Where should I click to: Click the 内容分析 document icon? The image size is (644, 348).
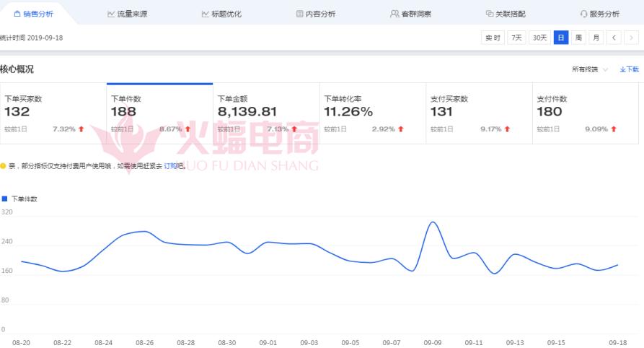pyautogui.click(x=300, y=14)
